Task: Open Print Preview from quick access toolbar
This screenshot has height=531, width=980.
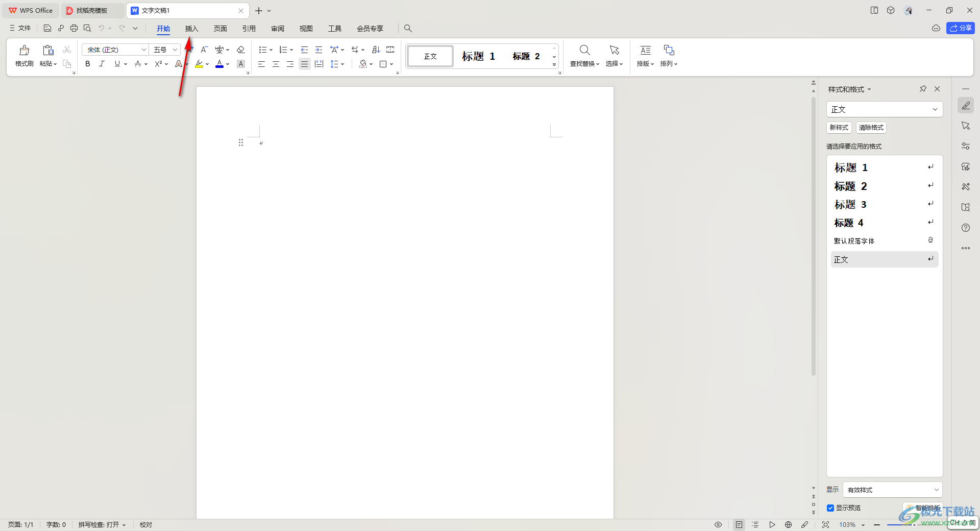Action: (x=87, y=28)
